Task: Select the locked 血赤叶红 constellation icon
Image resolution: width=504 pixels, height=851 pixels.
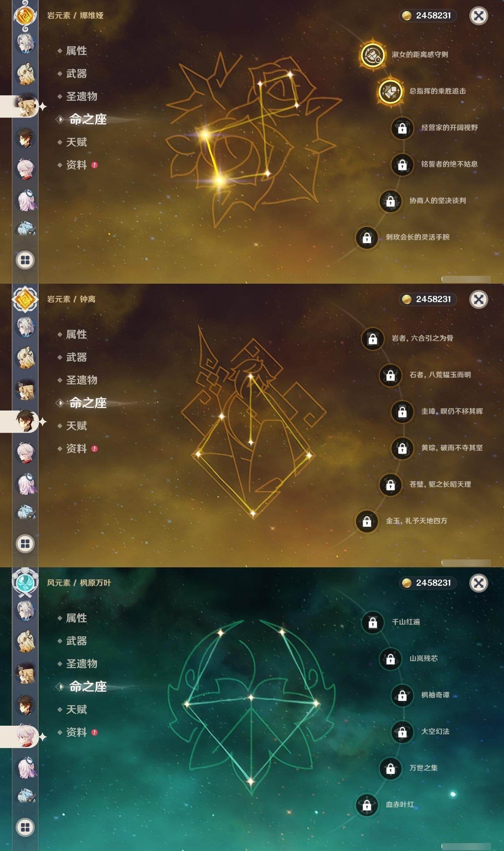Action: pyautogui.click(x=367, y=805)
